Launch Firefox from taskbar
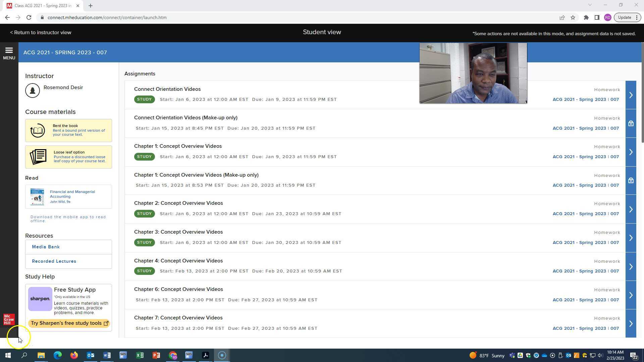 [x=74, y=355]
